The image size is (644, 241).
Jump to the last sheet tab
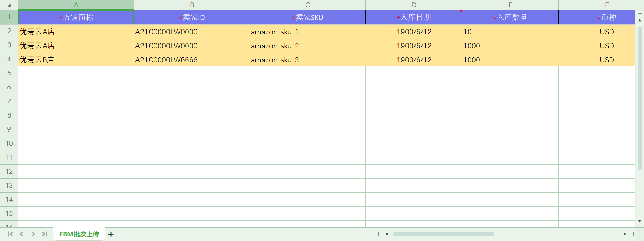[x=45, y=234]
